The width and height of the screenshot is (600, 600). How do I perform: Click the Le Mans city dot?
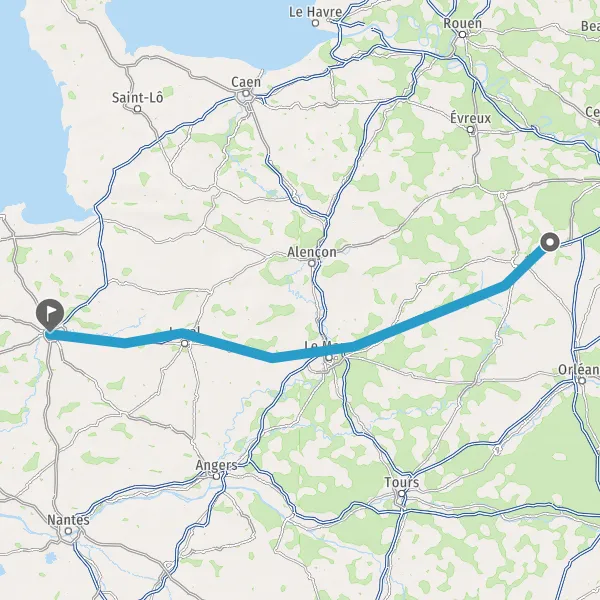[329, 358]
